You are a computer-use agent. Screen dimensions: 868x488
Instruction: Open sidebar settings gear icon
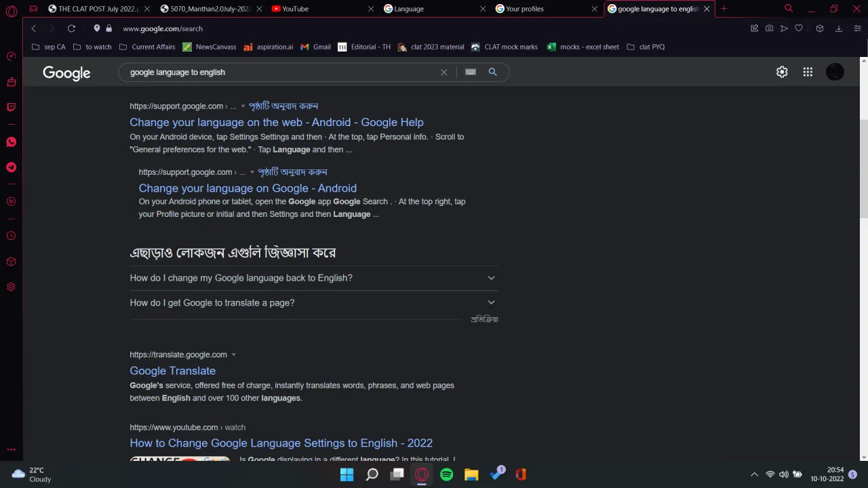(11, 287)
